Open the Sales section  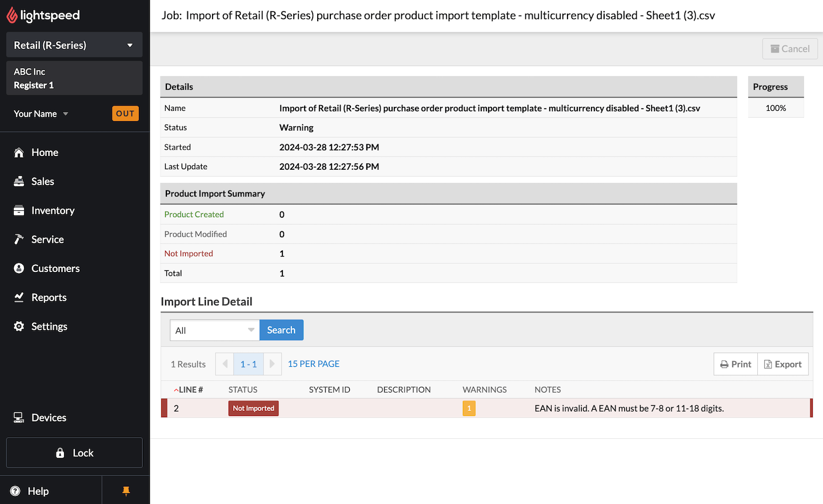pyautogui.click(x=42, y=182)
